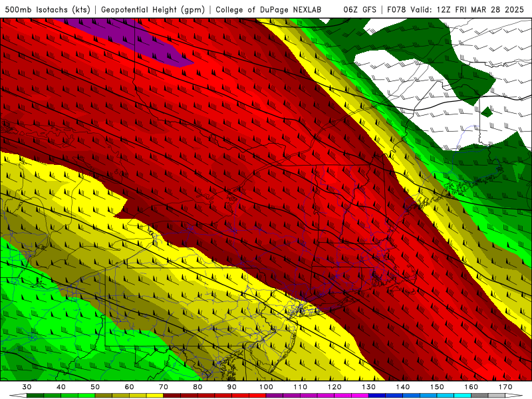Click the '150' color scale label

tap(438, 387)
